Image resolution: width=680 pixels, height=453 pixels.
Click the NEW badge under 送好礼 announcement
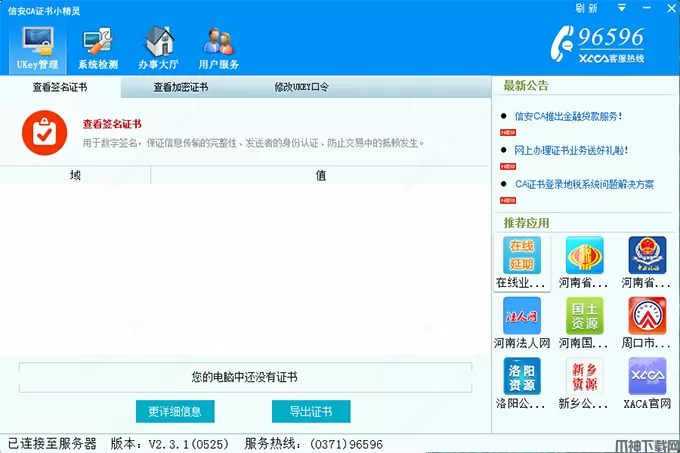pos(508,166)
